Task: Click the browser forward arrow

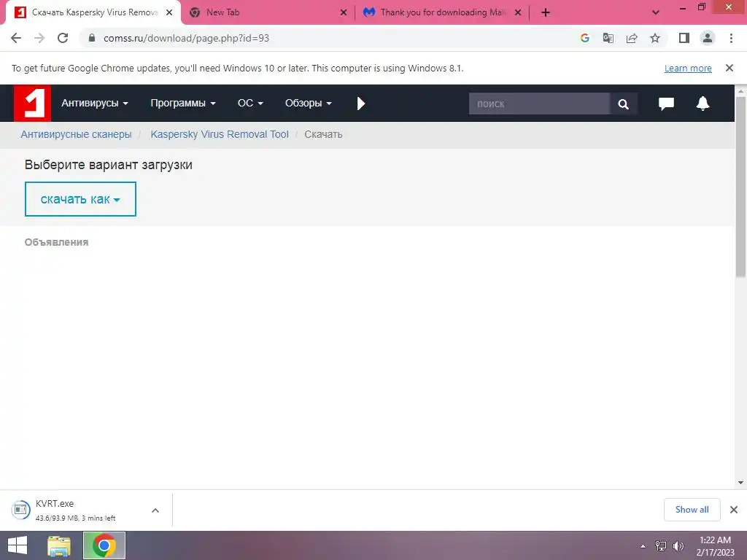Action: point(39,38)
